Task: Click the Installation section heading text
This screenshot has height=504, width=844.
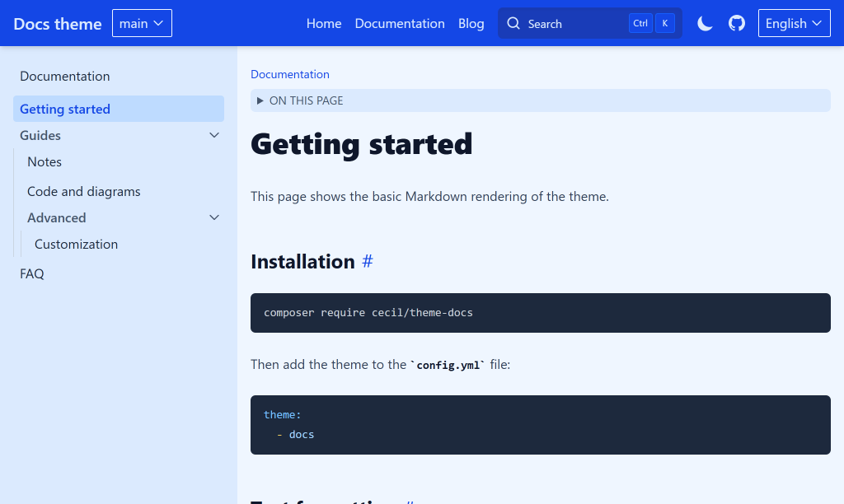Action: pos(302,261)
